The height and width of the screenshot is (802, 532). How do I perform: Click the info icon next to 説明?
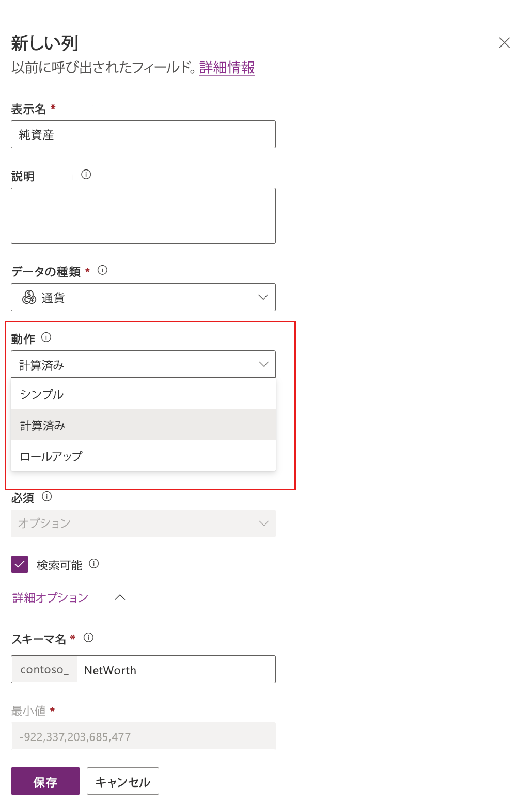point(86,175)
